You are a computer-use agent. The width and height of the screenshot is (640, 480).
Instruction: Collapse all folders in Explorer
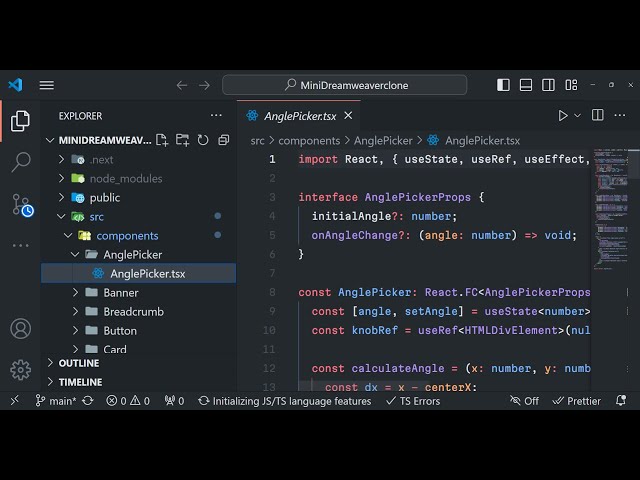(x=223, y=140)
